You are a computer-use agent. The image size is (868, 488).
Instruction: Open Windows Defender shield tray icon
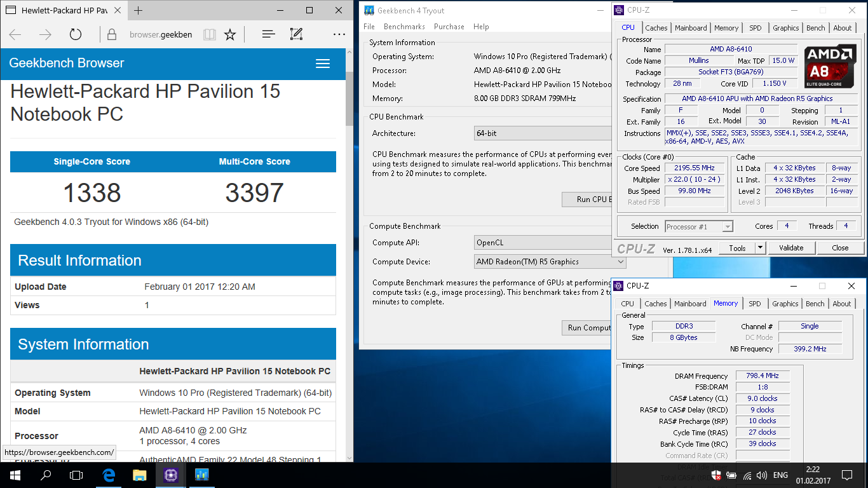pyautogui.click(x=716, y=475)
